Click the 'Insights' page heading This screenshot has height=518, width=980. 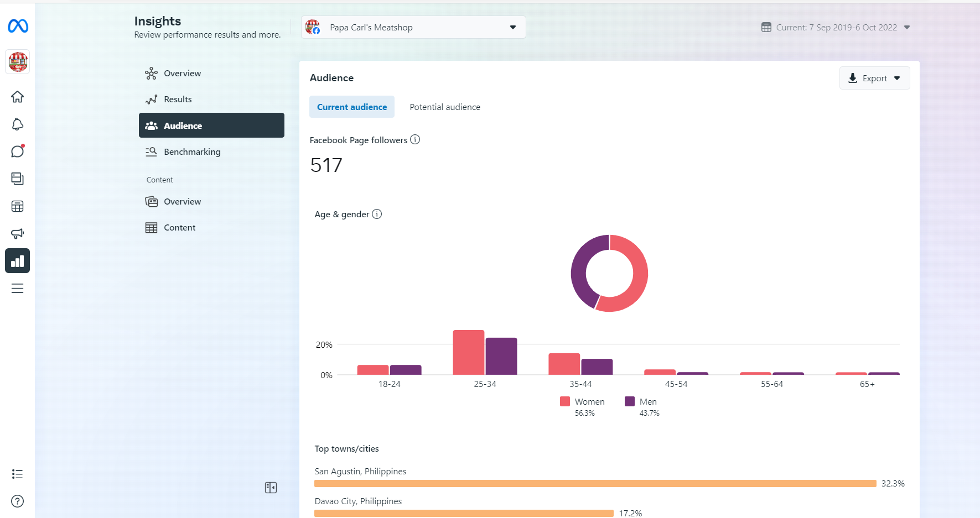[158, 21]
